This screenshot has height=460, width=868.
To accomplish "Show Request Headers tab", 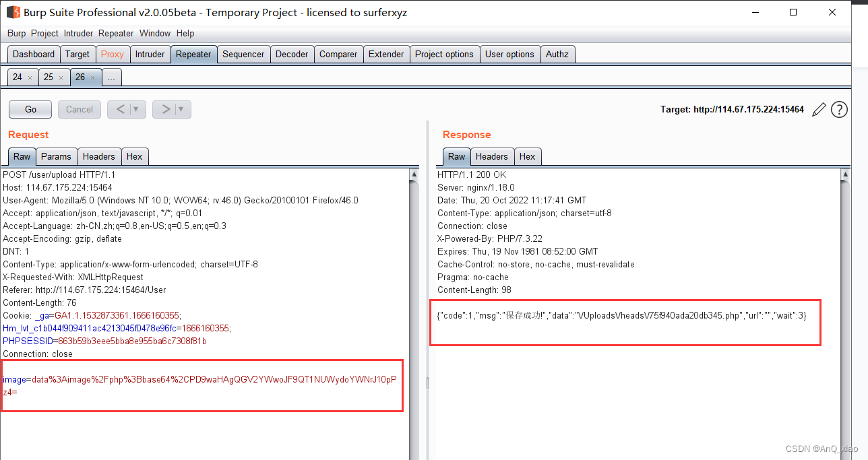I will click(x=99, y=156).
